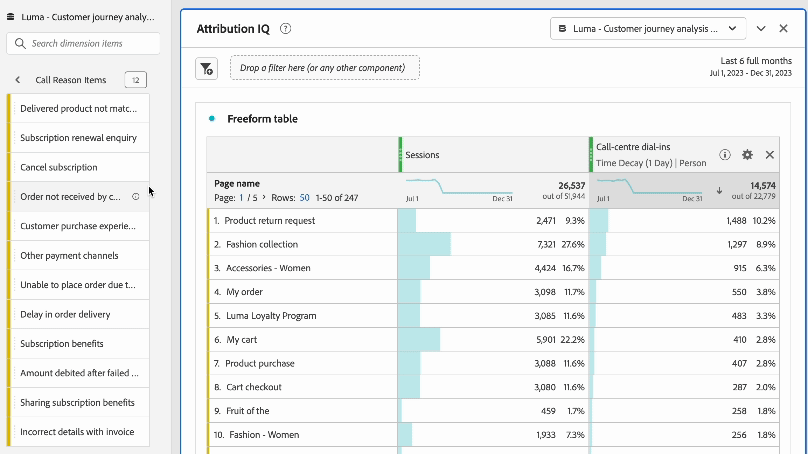Click Sessions value 5,901 for My cart
808x454 pixels.
(546, 340)
